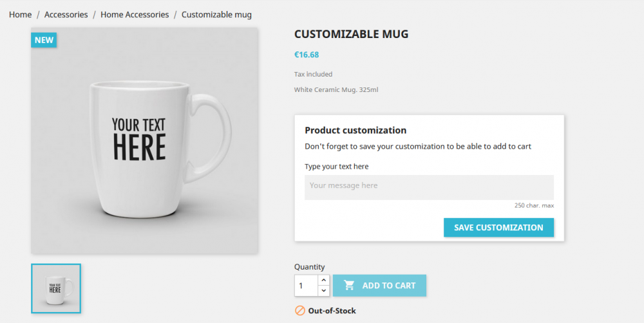Image resolution: width=644 pixels, height=323 pixels.
Task: Click the "250 char. max" hint text
Action: pyautogui.click(x=534, y=205)
